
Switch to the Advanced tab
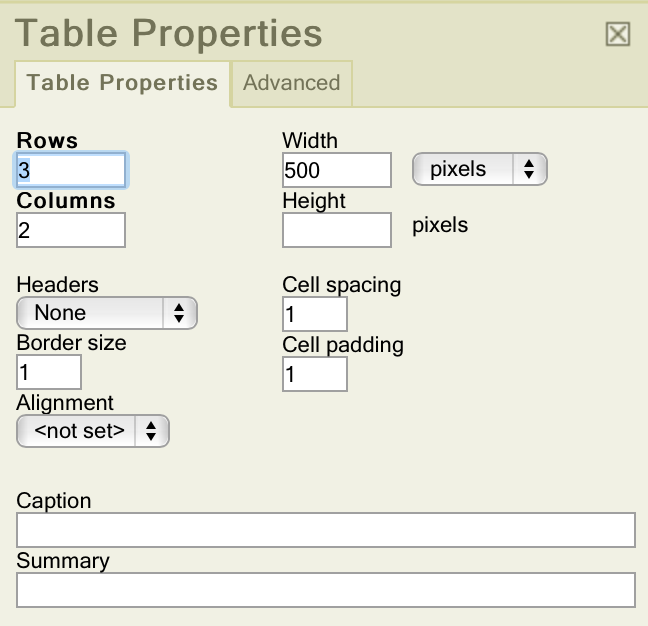(x=292, y=83)
